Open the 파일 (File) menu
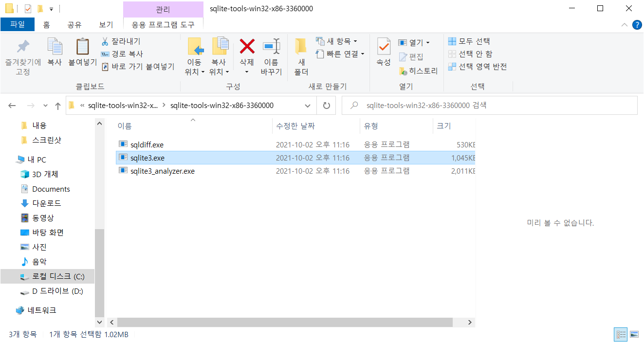This screenshot has height=342, width=644. (18, 24)
